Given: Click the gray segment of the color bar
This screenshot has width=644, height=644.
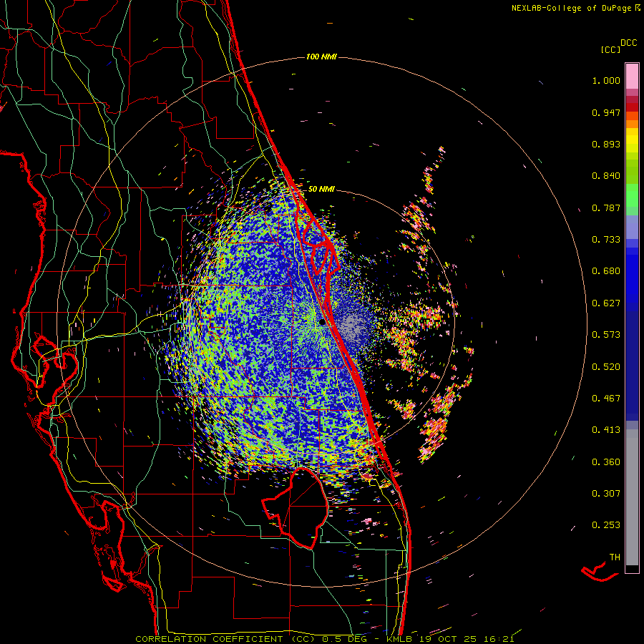Looking at the screenshot, I should click(x=632, y=497).
